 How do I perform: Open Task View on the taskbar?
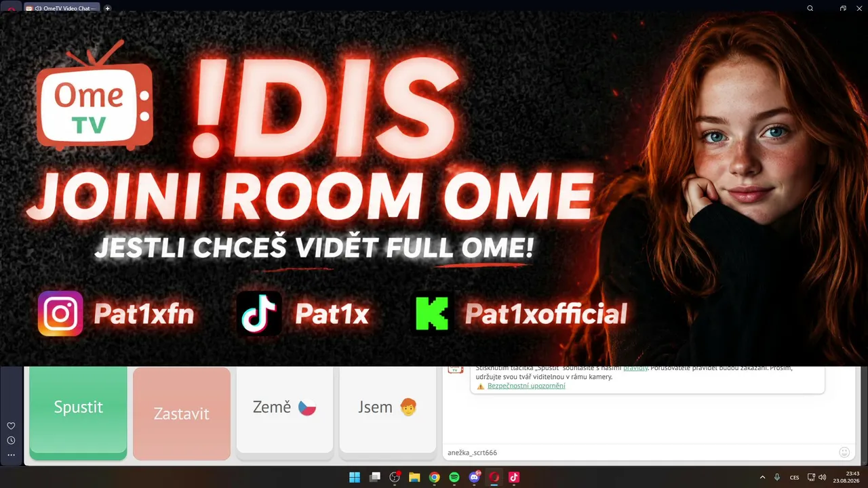tap(374, 477)
